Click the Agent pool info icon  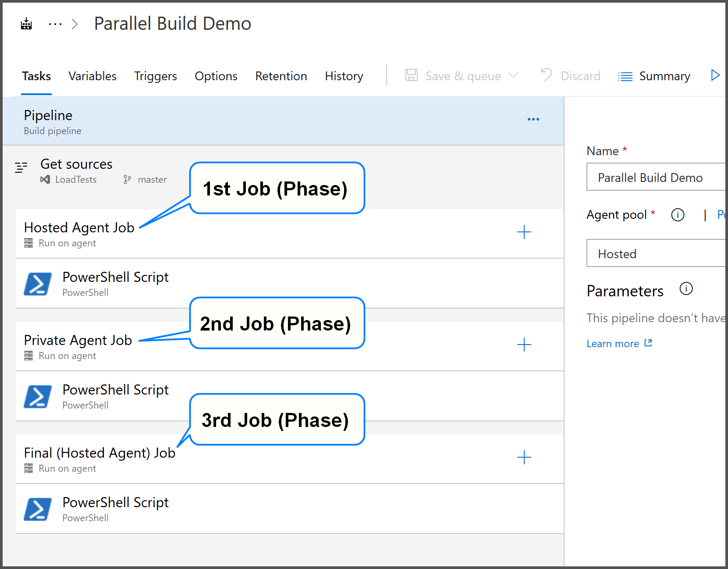(678, 215)
